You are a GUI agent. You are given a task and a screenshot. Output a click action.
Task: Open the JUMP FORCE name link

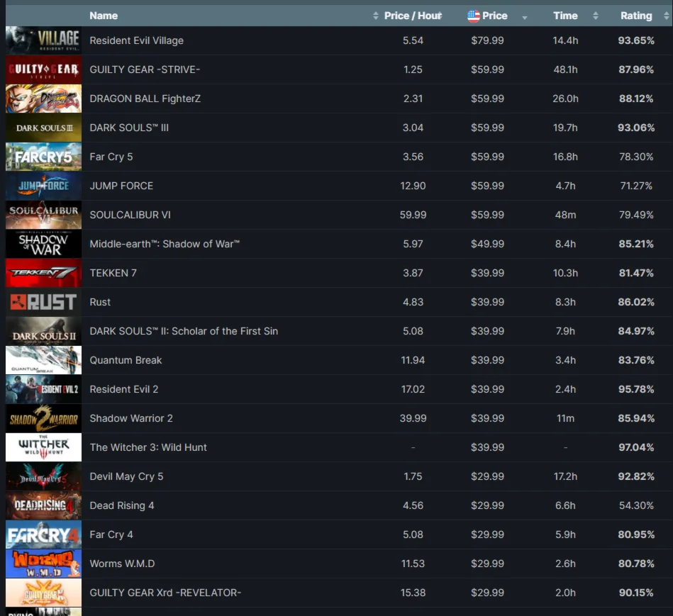click(121, 186)
